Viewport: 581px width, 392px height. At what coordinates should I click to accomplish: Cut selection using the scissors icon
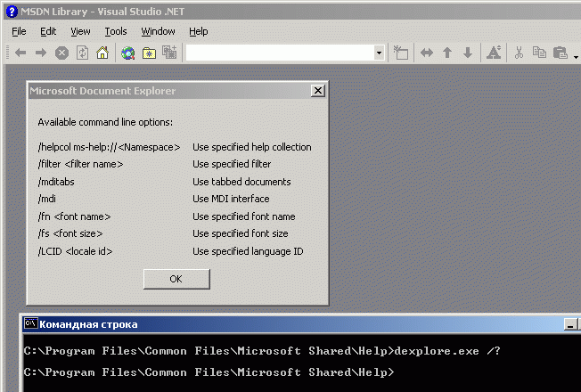coord(519,53)
